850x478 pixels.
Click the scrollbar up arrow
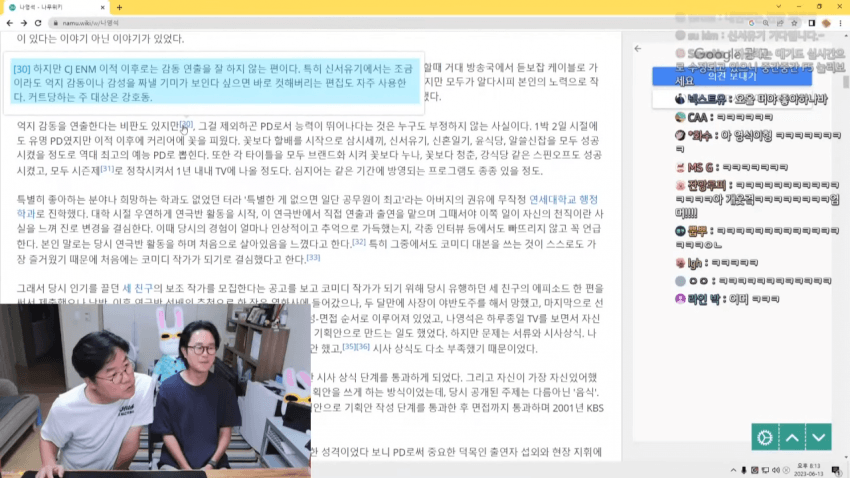click(846, 36)
